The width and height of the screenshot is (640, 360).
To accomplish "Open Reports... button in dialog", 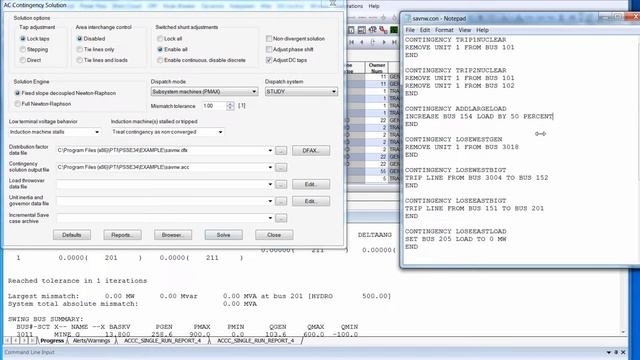I will 122,235.
